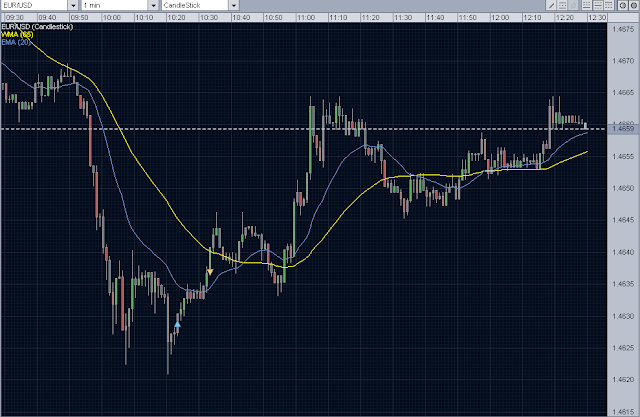Image resolution: width=640 pixels, height=417 pixels.
Task: Click the 10:30 time axis label
Action: point(209,18)
